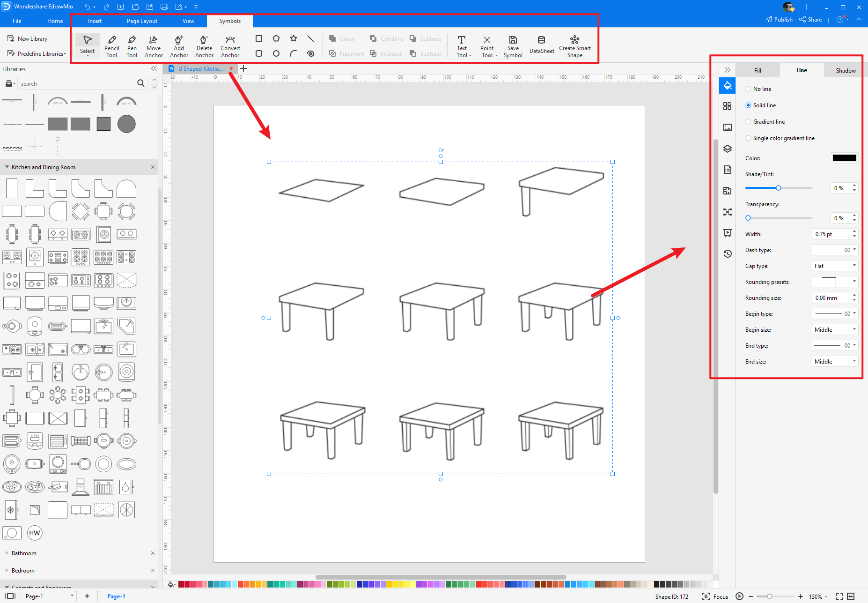Click the Save Symbol icon
Image resolution: width=868 pixels, height=603 pixels.
pyautogui.click(x=513, y=45)
